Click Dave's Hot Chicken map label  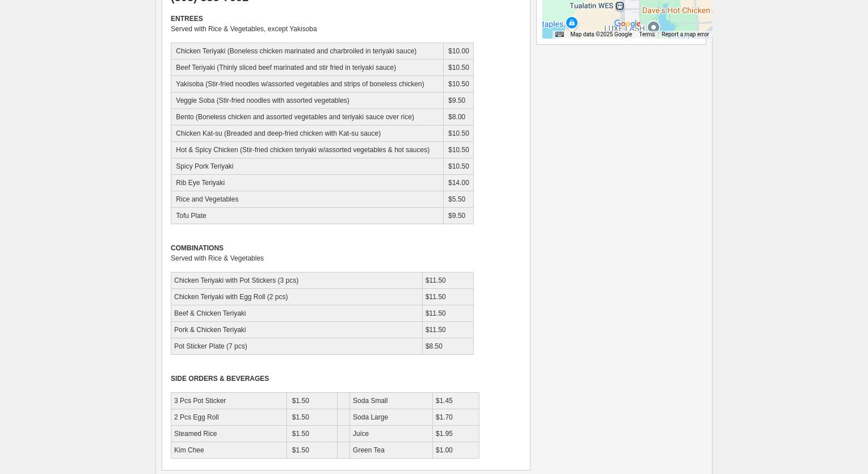(x=676, y=10)
